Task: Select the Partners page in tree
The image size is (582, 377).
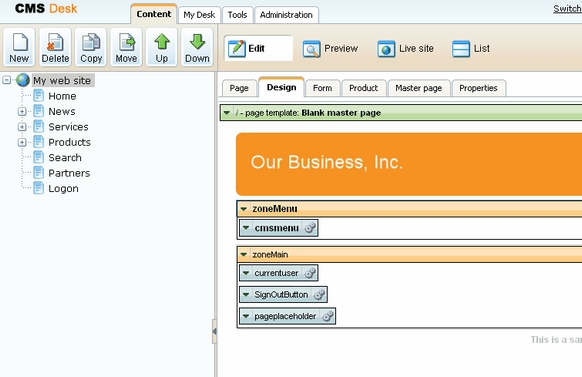Action: [x=69, y=173]
